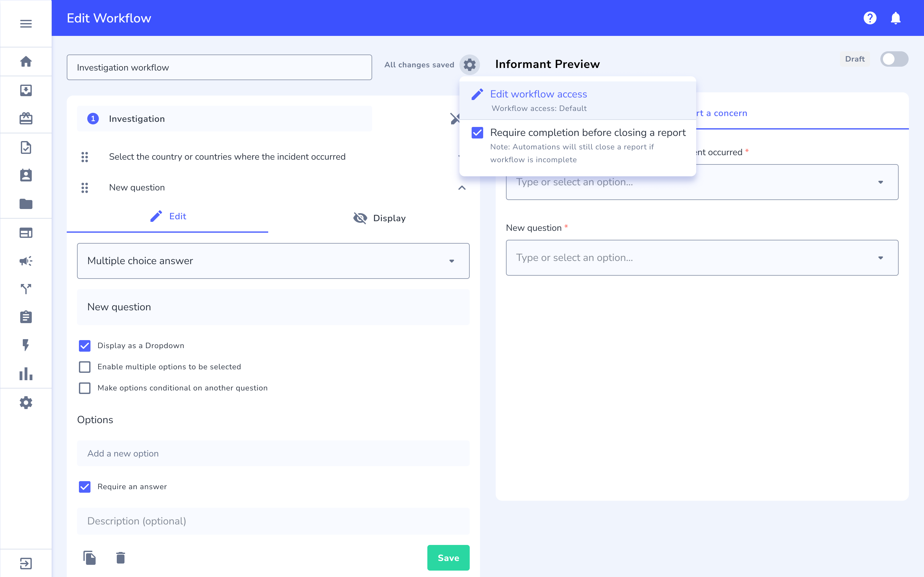Enable multiple options to be selected

click(85, 367)
